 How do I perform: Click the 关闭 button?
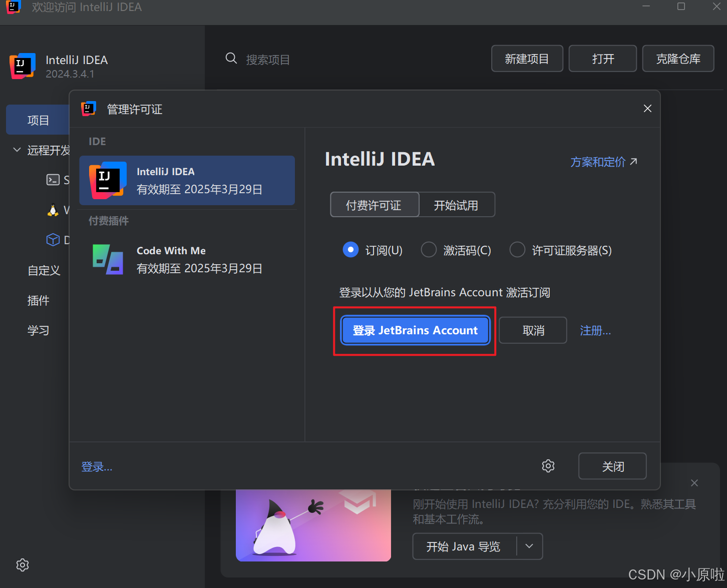coord(612,466)
